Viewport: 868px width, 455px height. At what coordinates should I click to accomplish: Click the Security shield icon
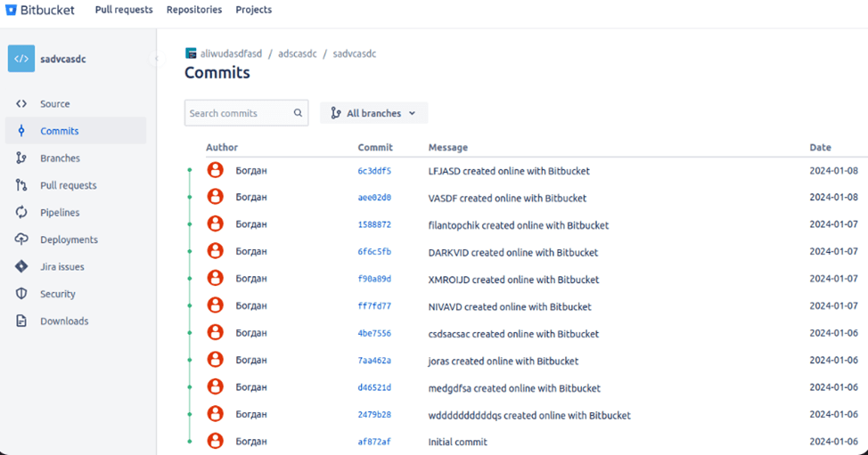21,294
